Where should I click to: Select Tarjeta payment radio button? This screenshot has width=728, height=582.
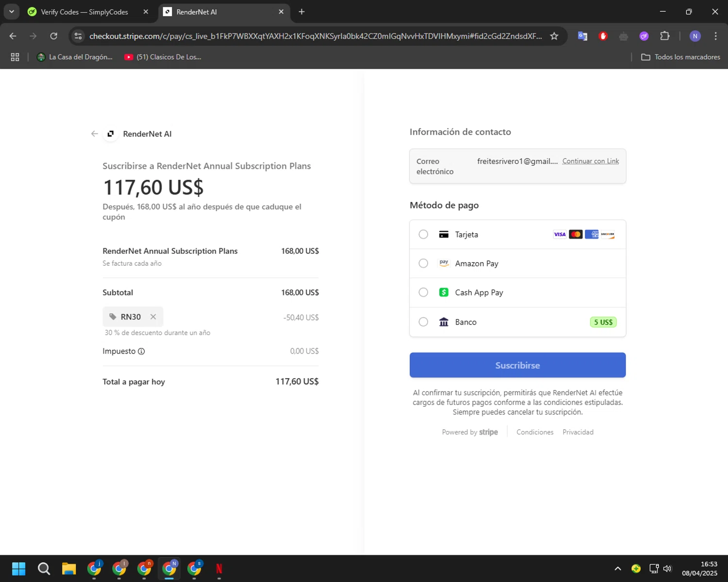[x=423, y=234]
